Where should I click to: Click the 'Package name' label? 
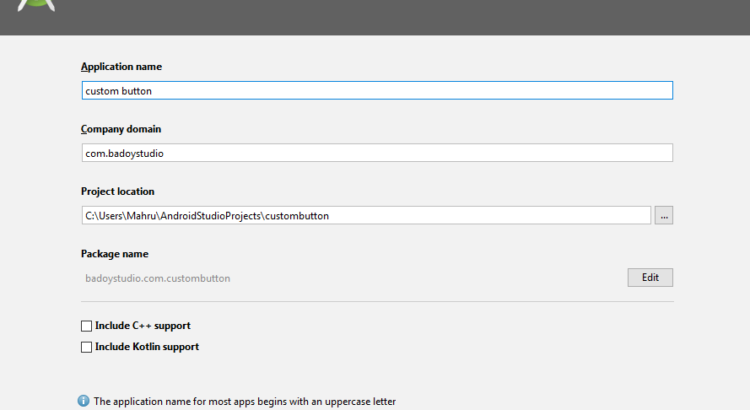point(114,254)
